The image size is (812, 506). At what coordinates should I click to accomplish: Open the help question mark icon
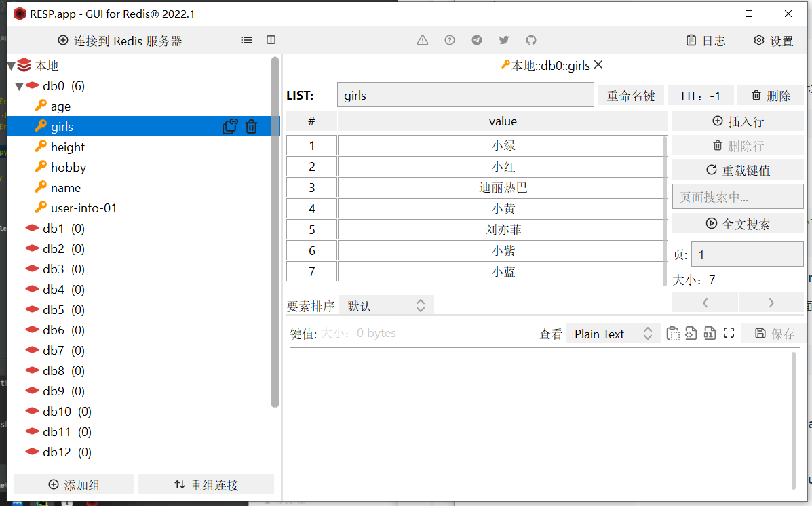pos(450,41)
